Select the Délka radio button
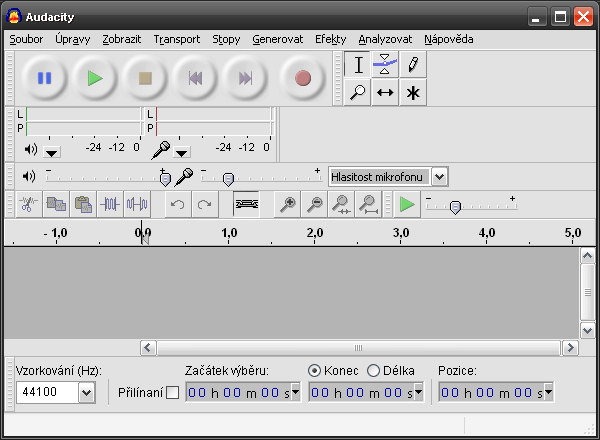 373,370
